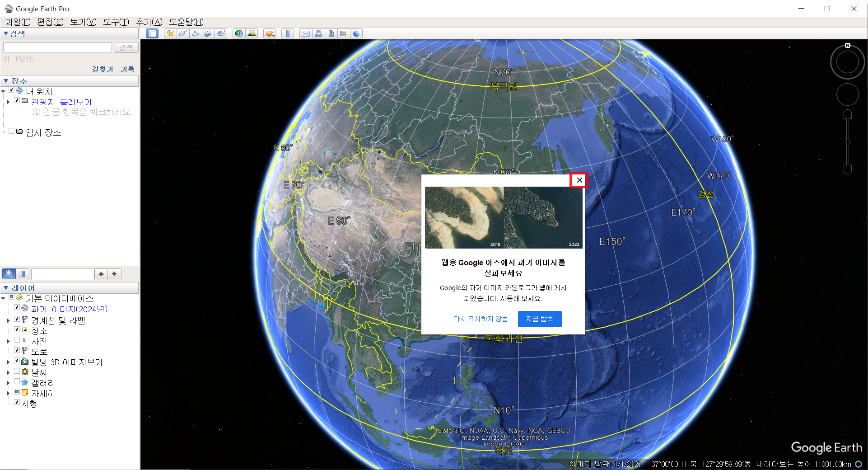
Task: Expand 자세히 tree node
Action: [x=8, y=393]
